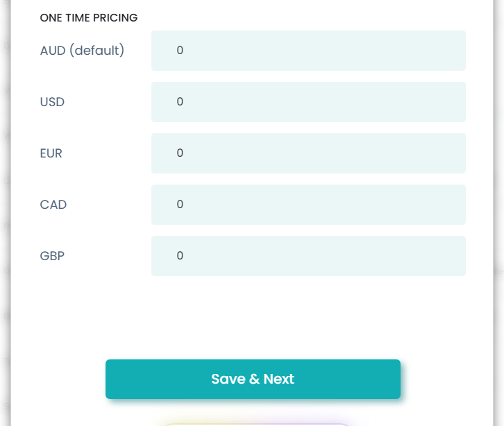Image resolution: width=504 pixels, height=426 pixels.
Task: Click the AUD (default) price input field
Action: [308, 51]
